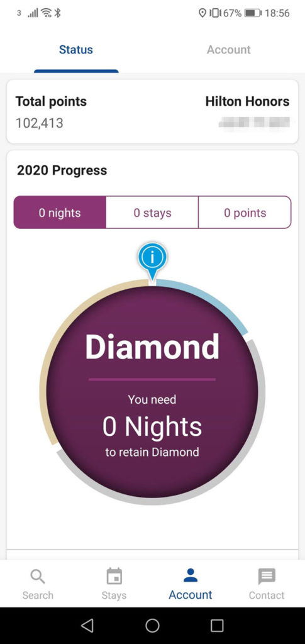Tap the Diamond status circle
This screenshot has width=305, height=644.
152,392
